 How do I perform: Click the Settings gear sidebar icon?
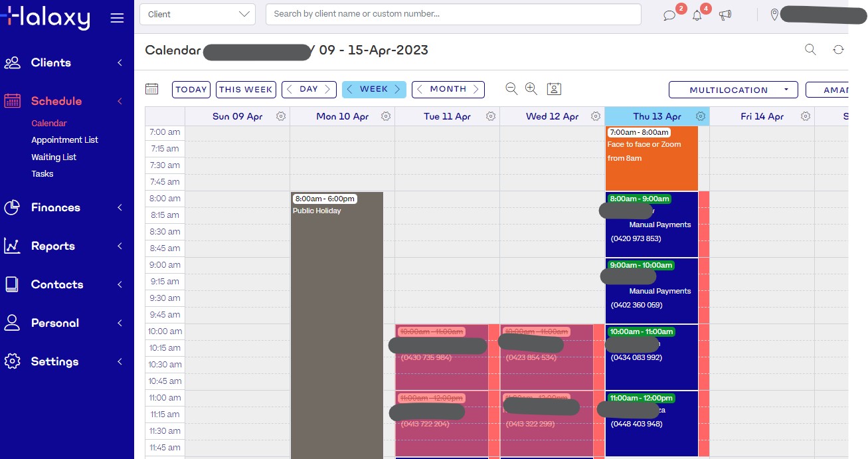pos(12,361)
